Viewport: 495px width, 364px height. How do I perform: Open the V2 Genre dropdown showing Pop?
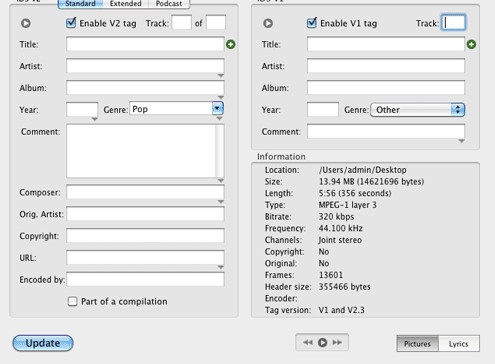click(217, 108)
